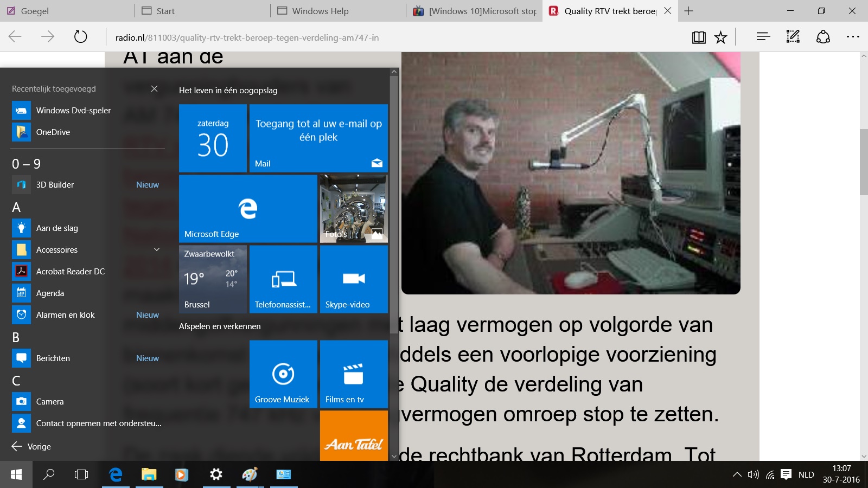This screenshot has height=488, width=868.
Task: Go back with Vorige button
Action: point(31,446)
